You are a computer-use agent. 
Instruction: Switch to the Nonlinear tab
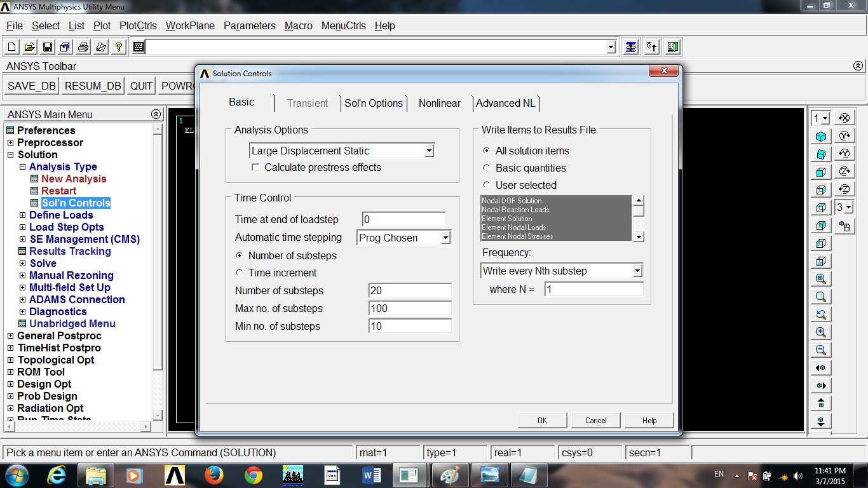(440, 103)
